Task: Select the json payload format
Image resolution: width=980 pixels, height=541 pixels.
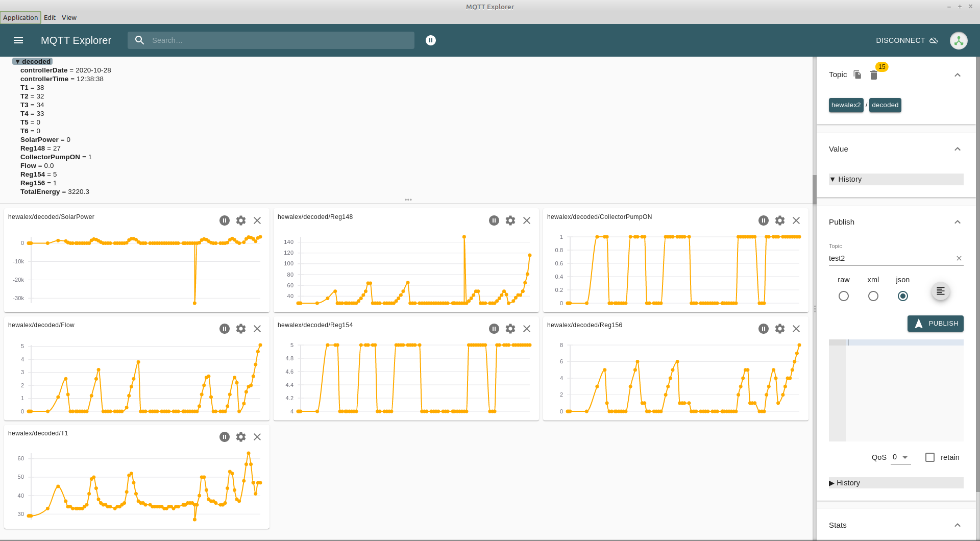Action: coord(903,296)
